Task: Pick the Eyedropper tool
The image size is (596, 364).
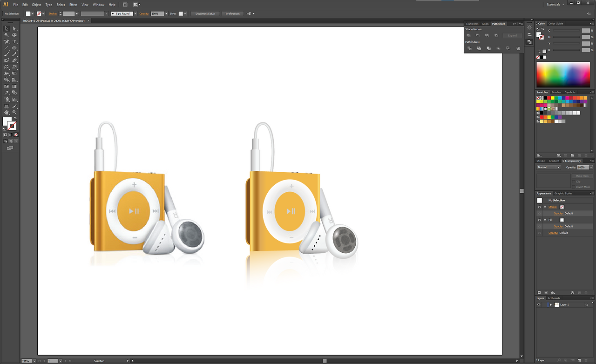Action: click(x=7, y=93)
